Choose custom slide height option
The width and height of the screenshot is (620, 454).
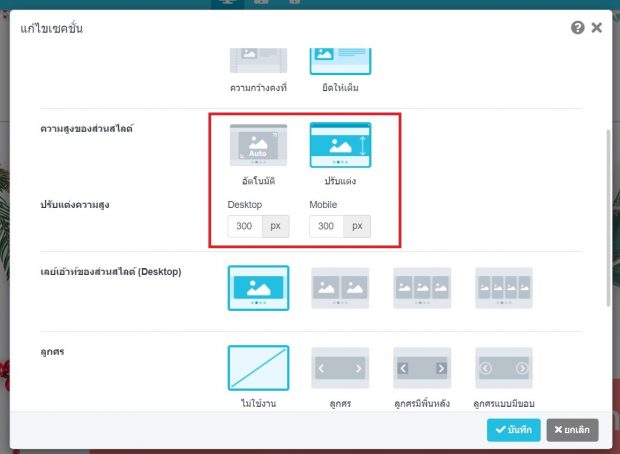(x=340, y=145)
